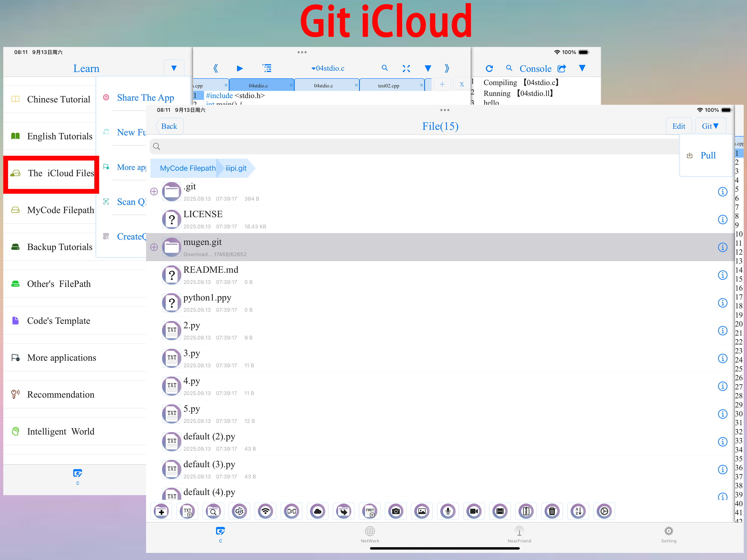Tap the zip archive icon
Viewport: 747px width, 560px height.
click(526, 511)
